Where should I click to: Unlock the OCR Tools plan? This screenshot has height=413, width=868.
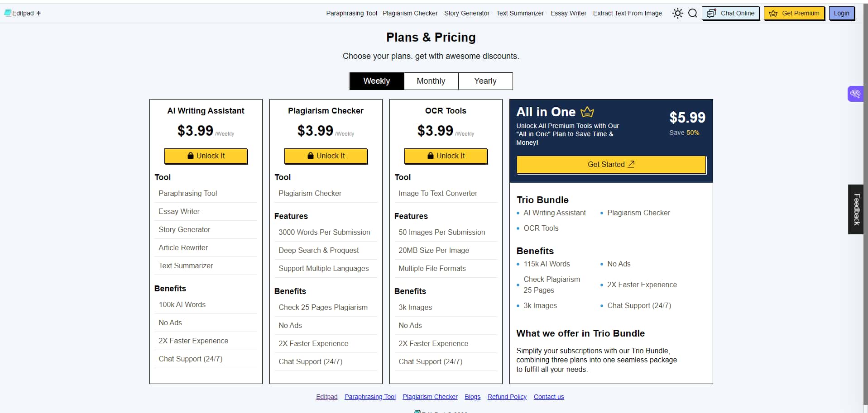[x=446, y=156]
